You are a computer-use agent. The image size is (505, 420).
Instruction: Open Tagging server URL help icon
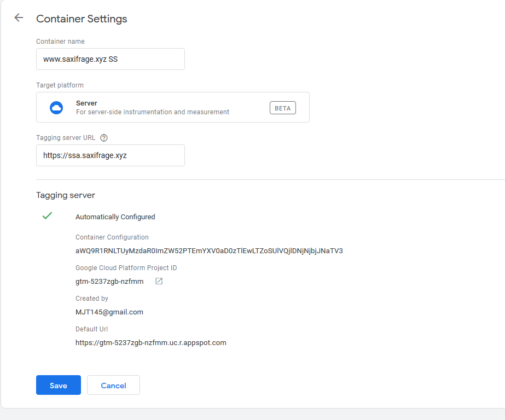(104, 138)
